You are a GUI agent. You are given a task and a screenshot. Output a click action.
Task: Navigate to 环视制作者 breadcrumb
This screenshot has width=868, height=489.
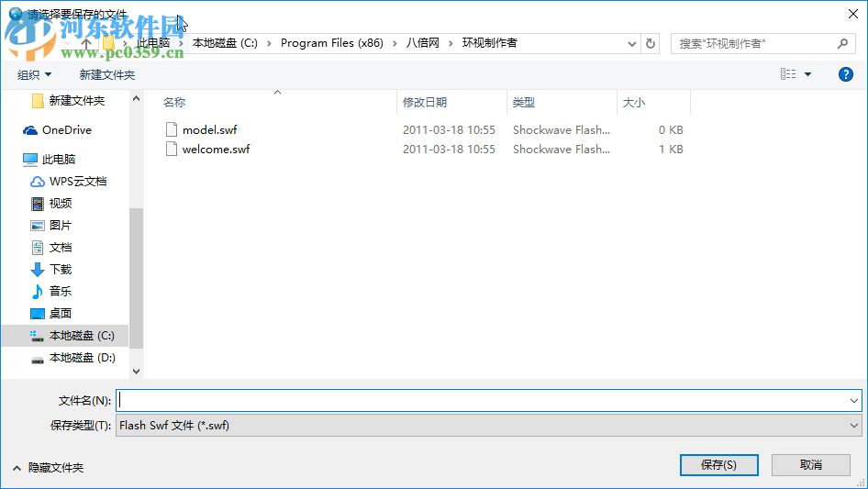tap(489, 43)
